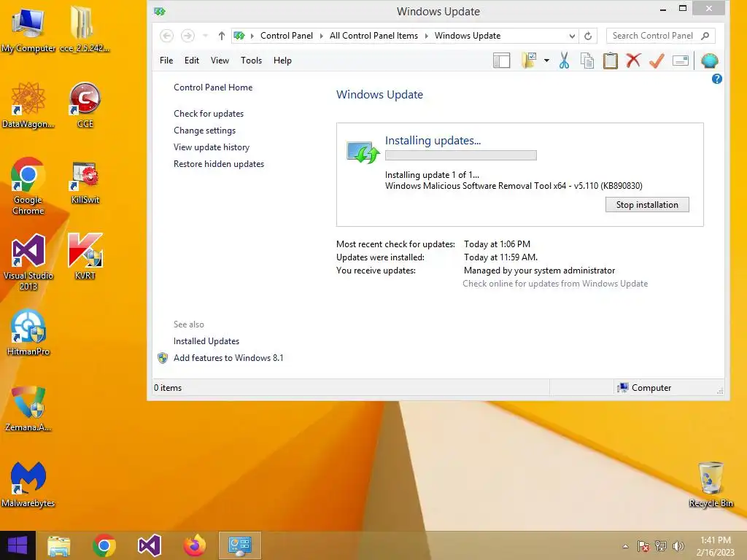
Task: Select the KVRT desktop shortcut
Action: [x=85, y=256]
